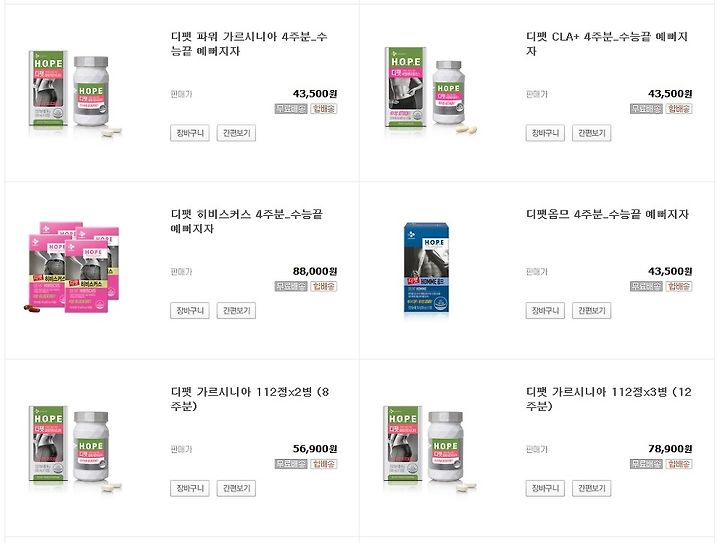Open 간편보기 for 디펫 CLA+ product

click(591, 133)
